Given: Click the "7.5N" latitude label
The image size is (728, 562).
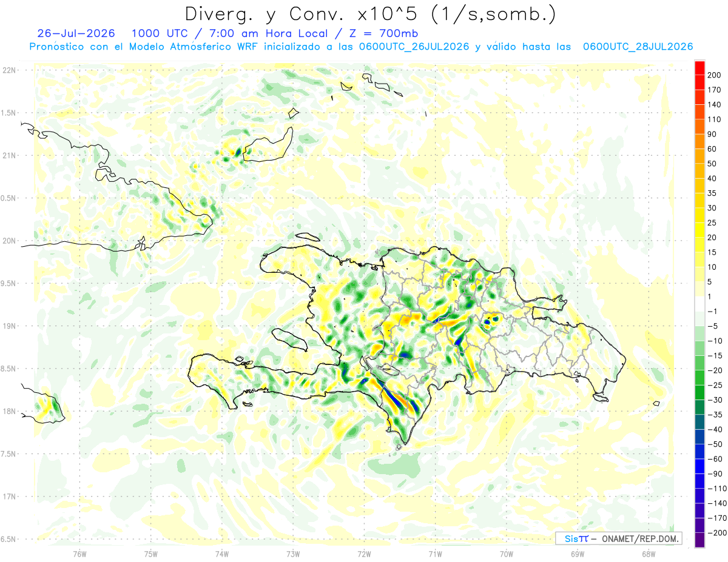Looking at the screenshot, I should coord(8,453).
